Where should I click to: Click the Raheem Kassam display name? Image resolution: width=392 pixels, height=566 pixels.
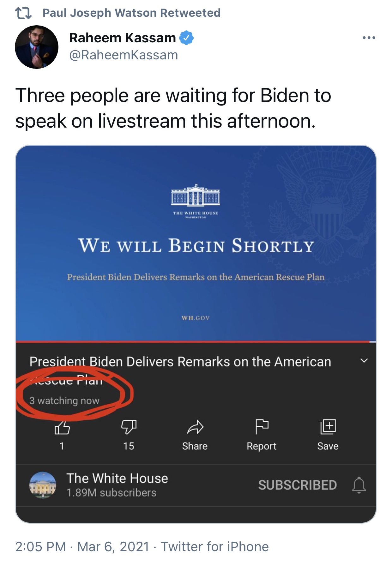coord(122,38)
